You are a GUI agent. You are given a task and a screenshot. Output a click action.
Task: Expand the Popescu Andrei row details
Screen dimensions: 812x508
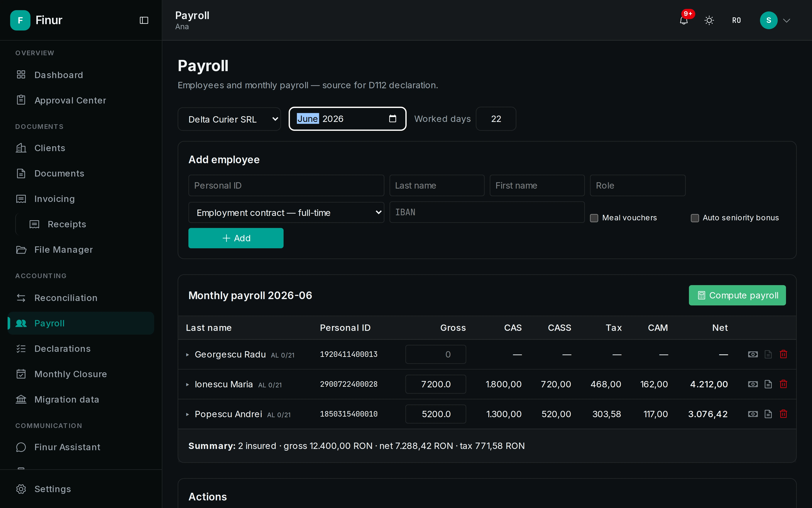click(x=188, y=415)
